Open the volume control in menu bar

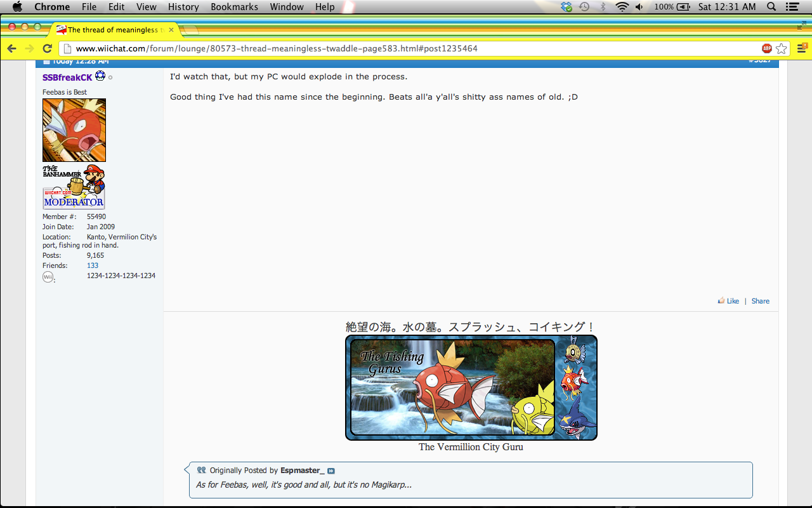(x=639, y=7)
